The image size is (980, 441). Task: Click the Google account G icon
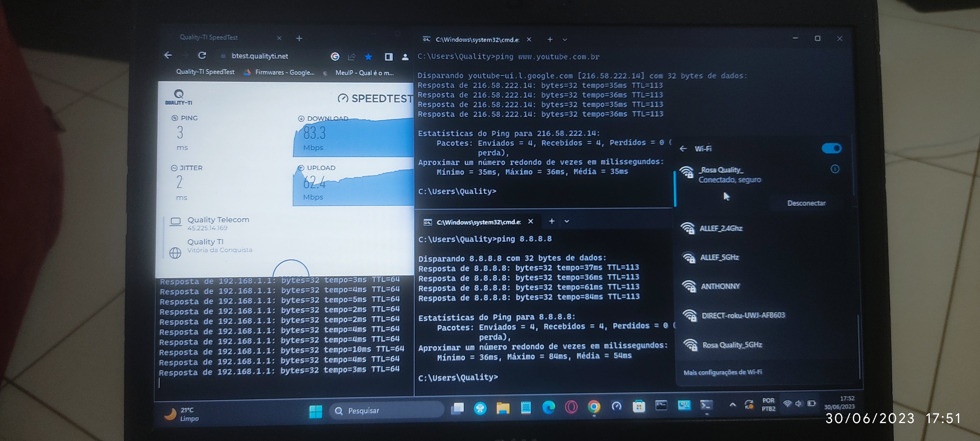click(335, 57)
